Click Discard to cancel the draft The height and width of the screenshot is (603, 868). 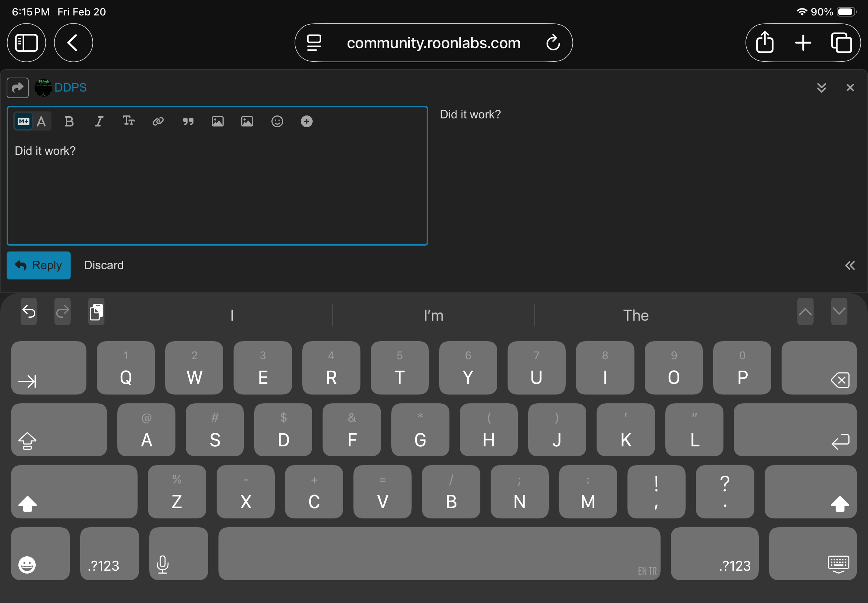104,265
